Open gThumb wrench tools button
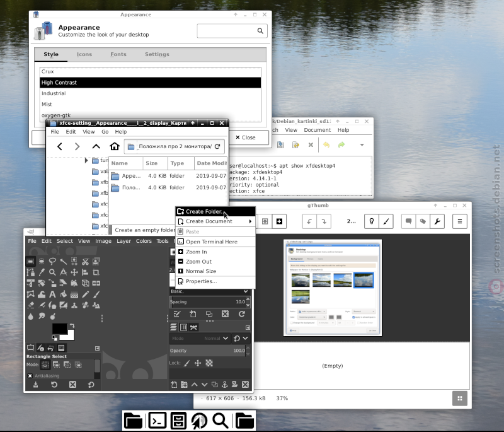The image size is (504, 432). point(437,221)
